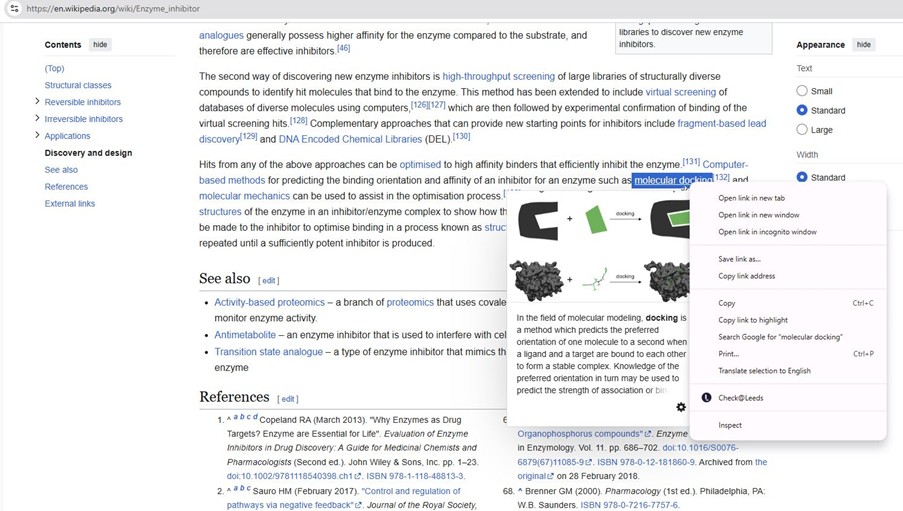Click the Check@Leeds extension icon
The image size is (903, 511).
(706, 398)
